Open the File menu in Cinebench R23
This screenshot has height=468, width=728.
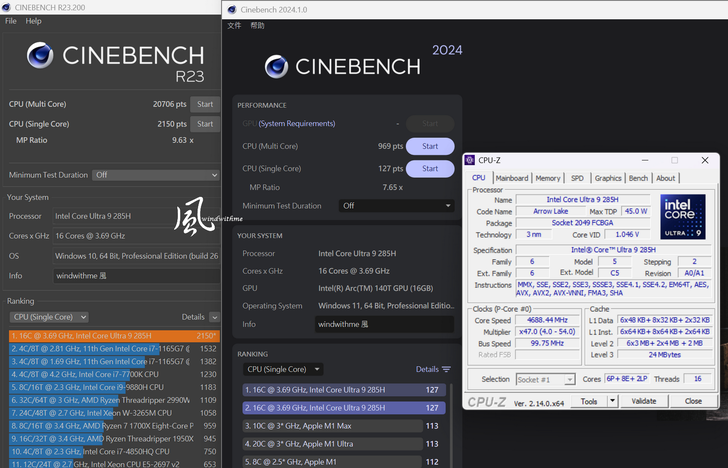(11, 21)
